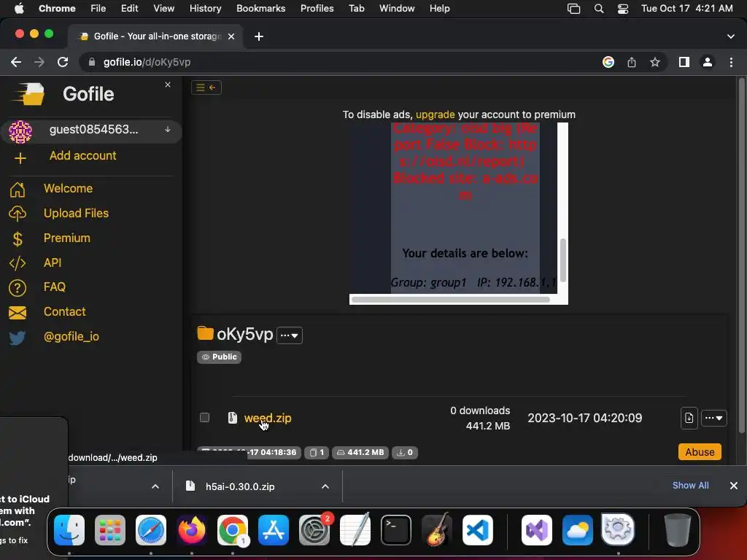Click the Welcome home icon
Screen dimensions: 747x560
tap(18, 189)
